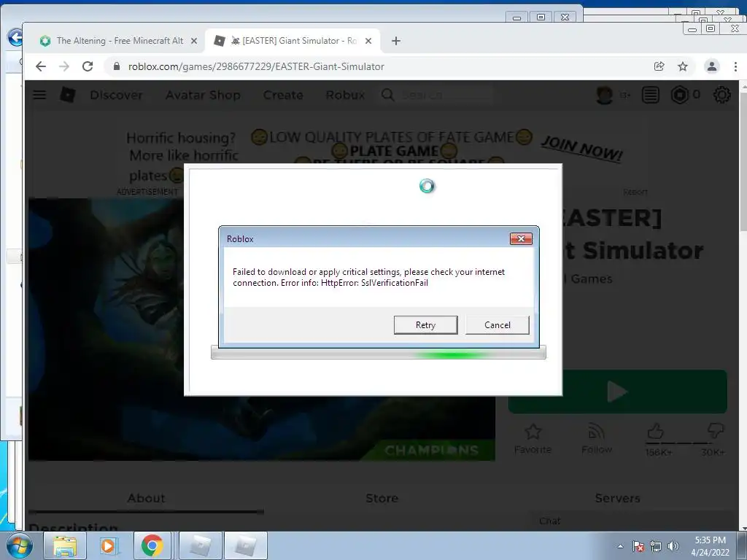Reload the Roblox page
The width and height of the screenshot is (747, 560).
[x=88, y=66]
